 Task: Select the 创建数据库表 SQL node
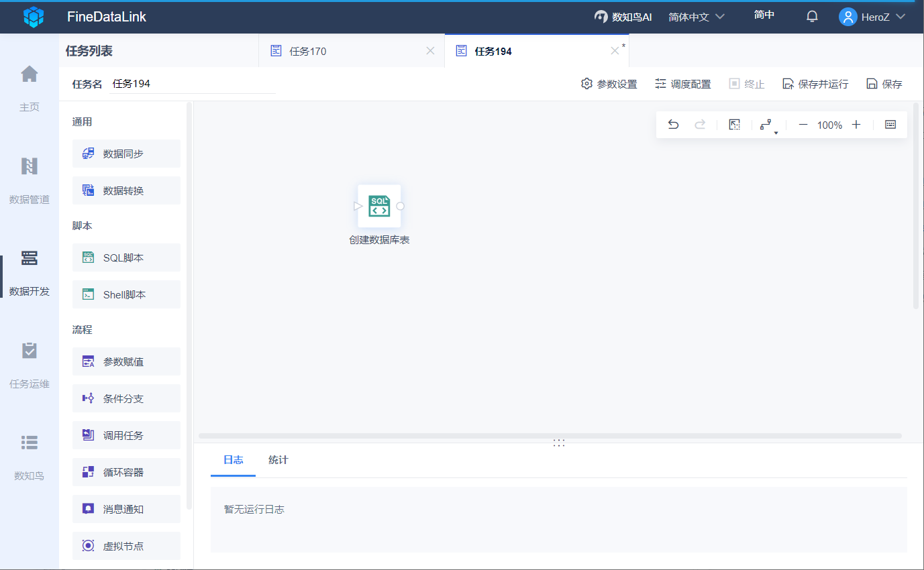pyautogui.click(x=379, y=206)
